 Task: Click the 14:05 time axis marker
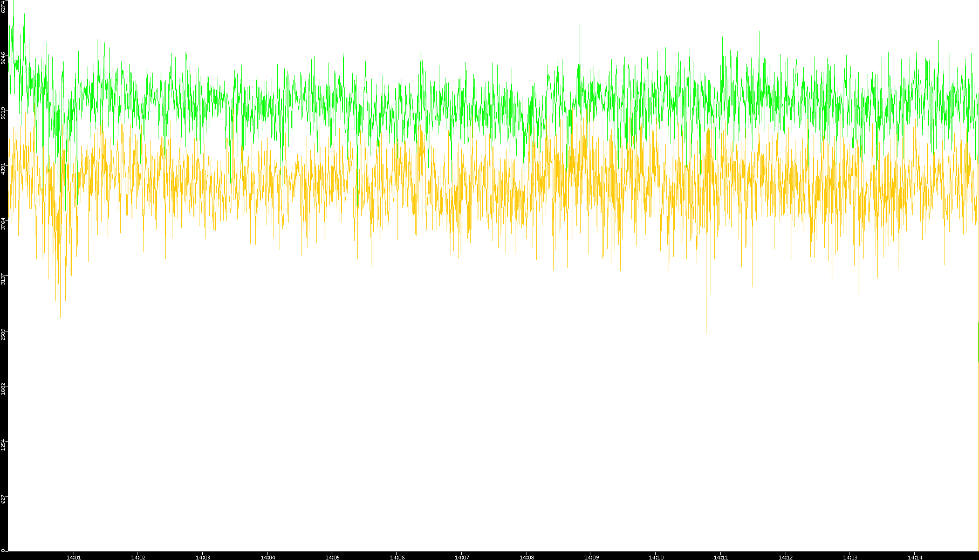[332, 557]
